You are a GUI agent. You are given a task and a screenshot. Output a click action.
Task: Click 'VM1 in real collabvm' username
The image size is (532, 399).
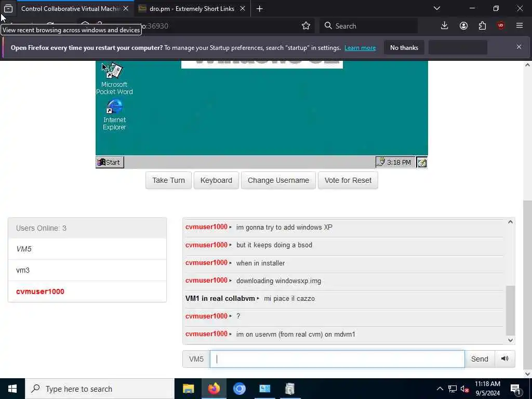pos(220,299)
